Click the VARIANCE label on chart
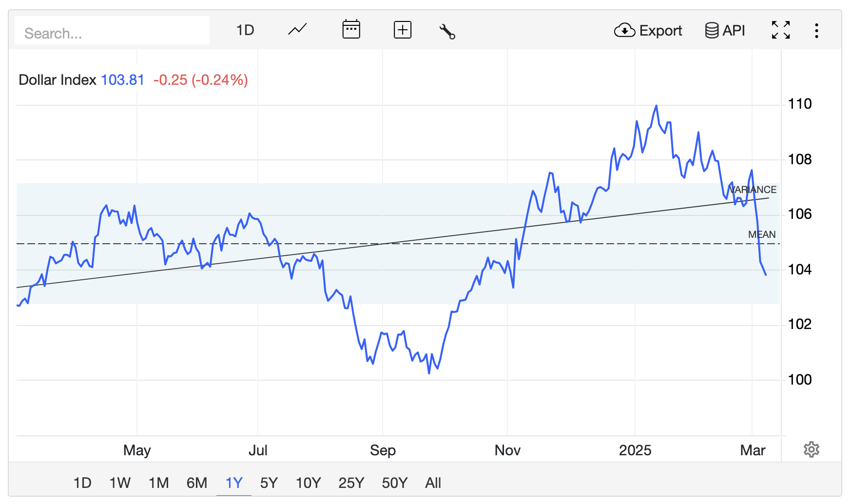 (754, 190)
